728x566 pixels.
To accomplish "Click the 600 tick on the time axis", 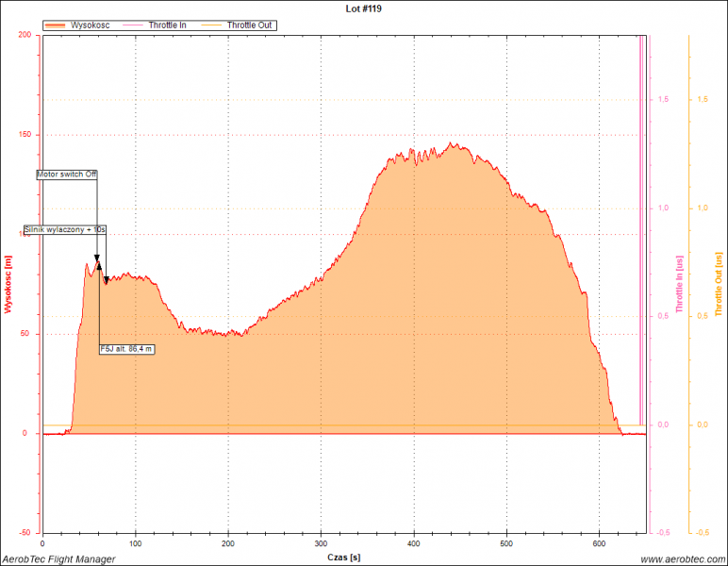I will pyautogui.click(x=599, y=544).
